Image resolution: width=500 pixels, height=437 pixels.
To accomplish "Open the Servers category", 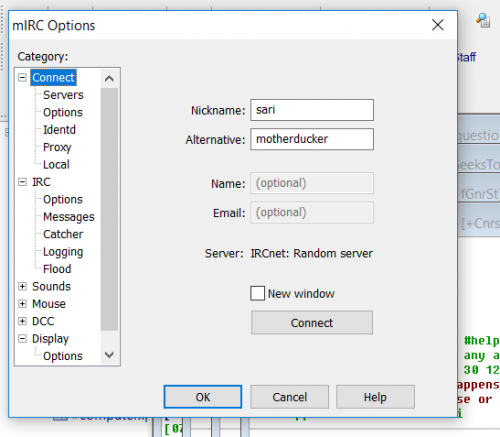I will (63, 95).
